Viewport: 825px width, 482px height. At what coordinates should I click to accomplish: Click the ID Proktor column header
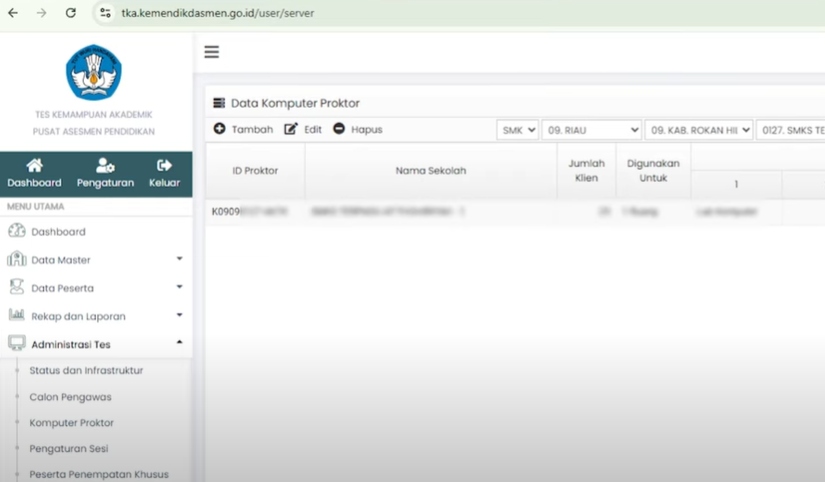(x=255, y=170)
